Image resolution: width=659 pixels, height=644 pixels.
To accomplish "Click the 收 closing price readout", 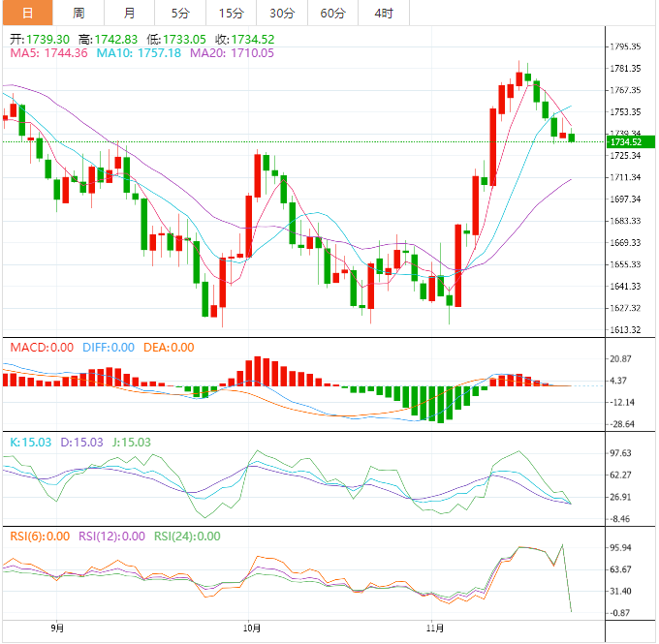I will [x=244, y=39].
